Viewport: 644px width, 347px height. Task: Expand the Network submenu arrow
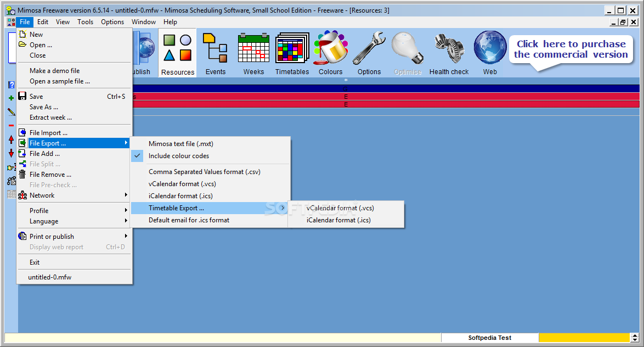pyautogui.click(x=126, y=195)
